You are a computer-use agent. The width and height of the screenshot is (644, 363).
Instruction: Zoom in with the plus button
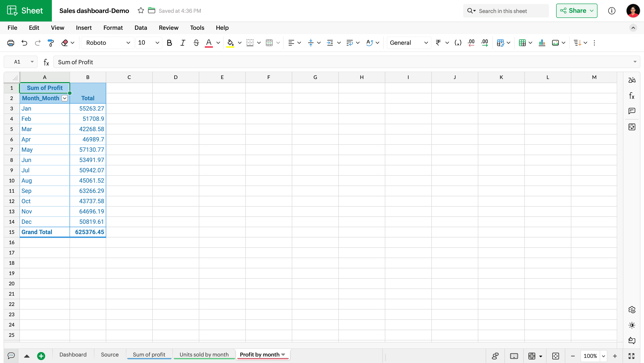click(x=615, y=356)
